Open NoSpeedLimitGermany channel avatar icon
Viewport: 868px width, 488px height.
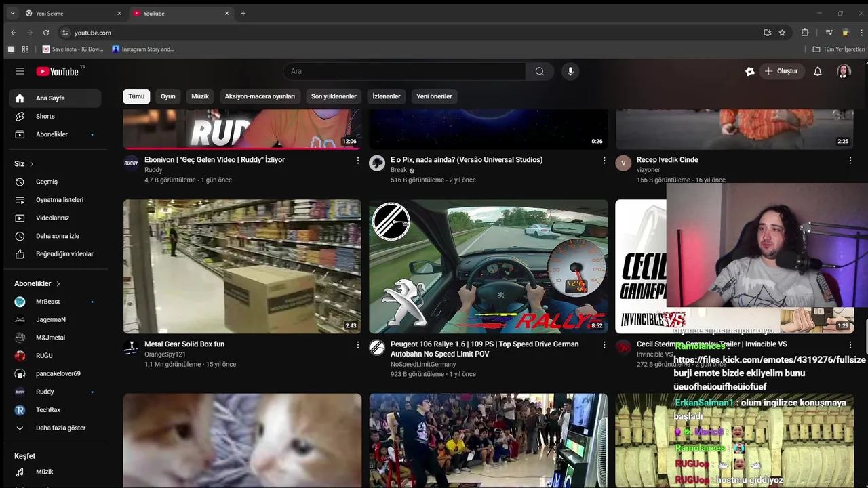point(377,347)
